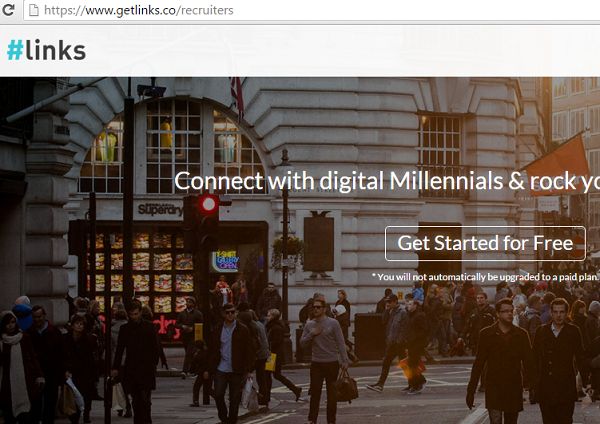The image size is (600, 424).
Task: Click the blue hash symbol in logo
Action: tap(15, 50)
